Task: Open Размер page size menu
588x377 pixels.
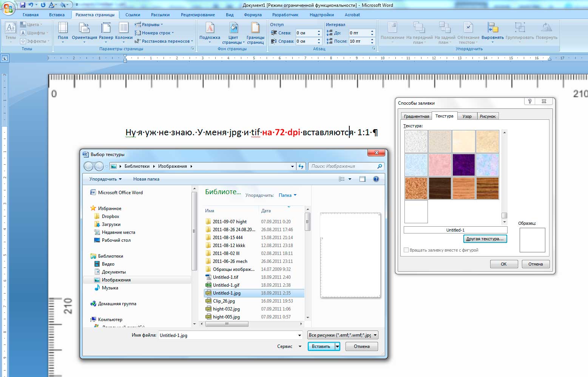Action: [x=106, y=32]
